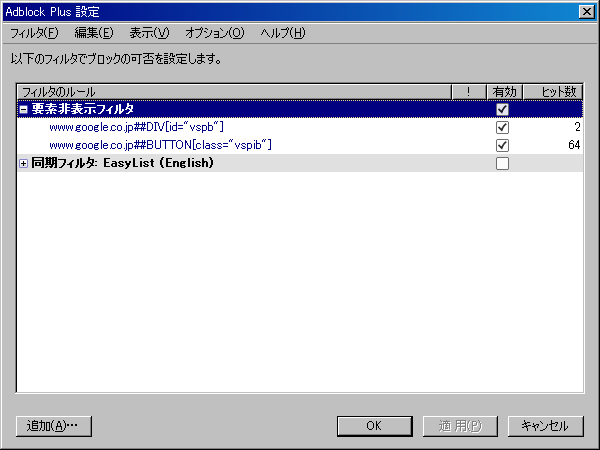This screenshot has height=450, width=600.
Task: Select the www.google.co.jp##DIV filter rule
Action: point(136,127)
